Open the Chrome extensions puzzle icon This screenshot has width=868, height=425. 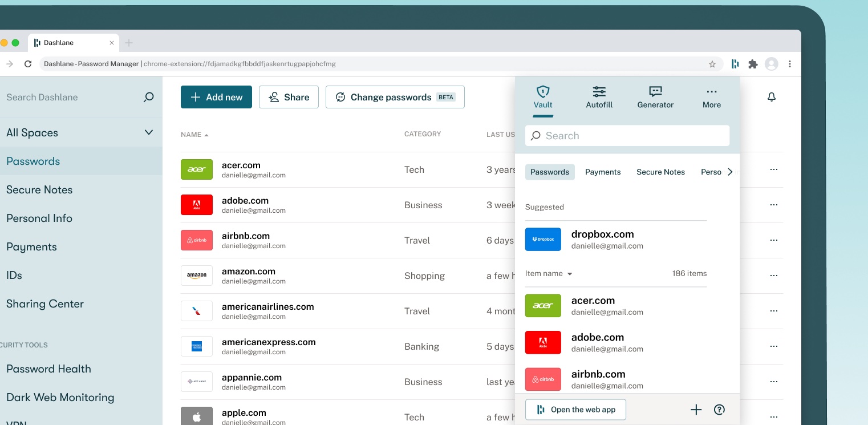753,64
